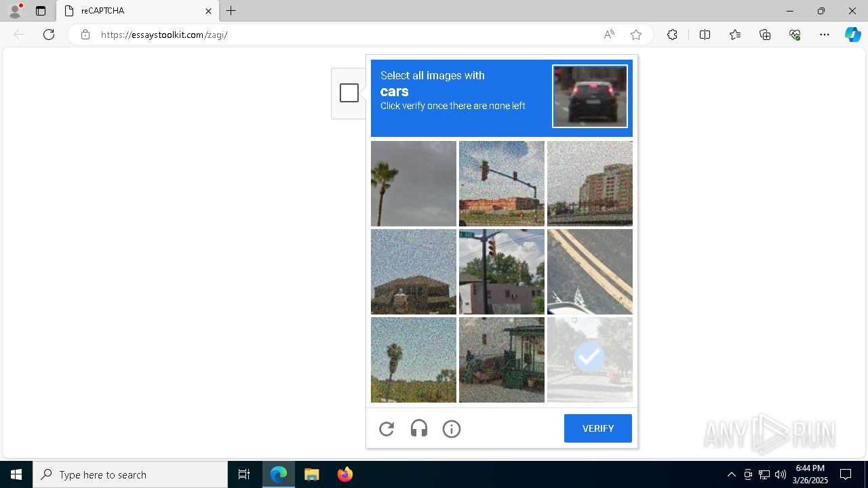Screen dimensions: 868x488
Task: Open Task View on taskbar
Action: (244, 474)
